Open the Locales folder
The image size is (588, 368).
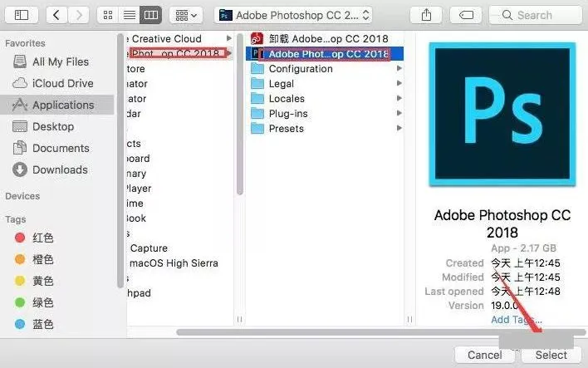[325, 99]
